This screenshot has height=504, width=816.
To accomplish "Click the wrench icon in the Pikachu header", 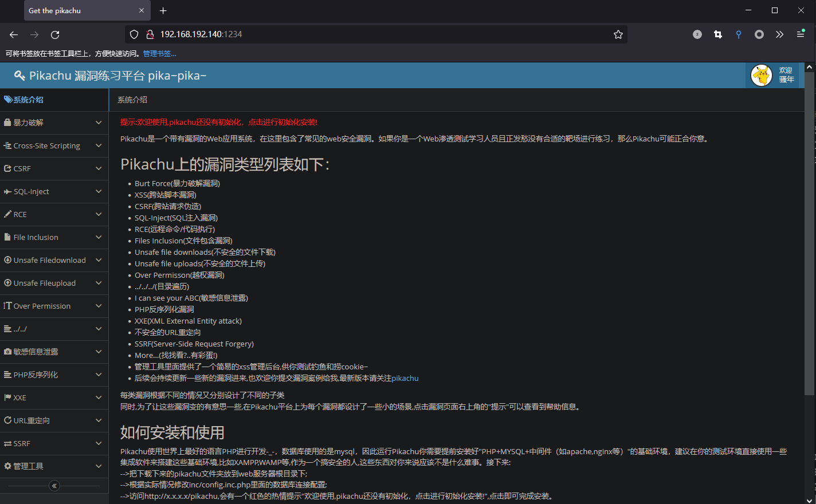I will click(18, 75).
